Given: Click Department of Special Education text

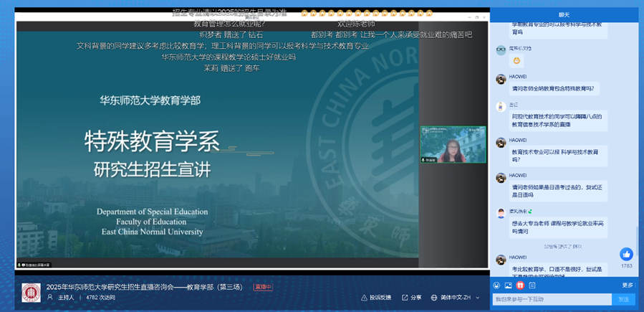Looking at the screenshot, I should click(153, 212).
